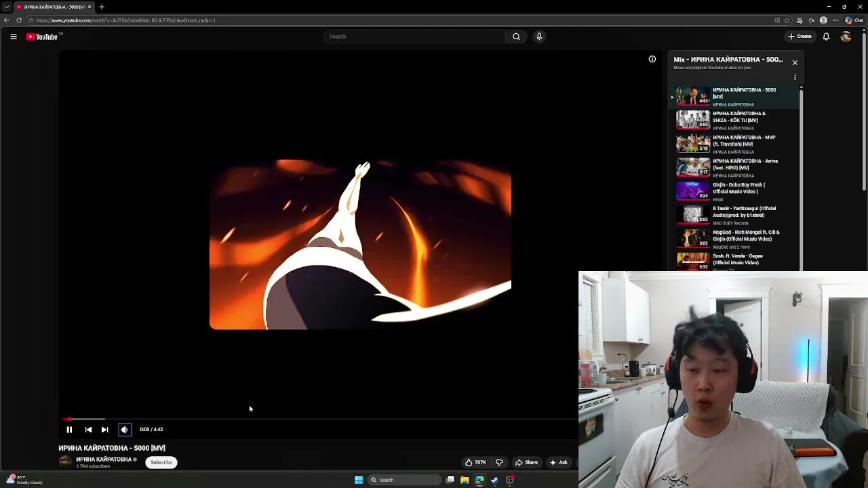Image resolution: width=868 pixels, height=488 pixels.
Task: Mute the video volume
Action: [124, 429]
